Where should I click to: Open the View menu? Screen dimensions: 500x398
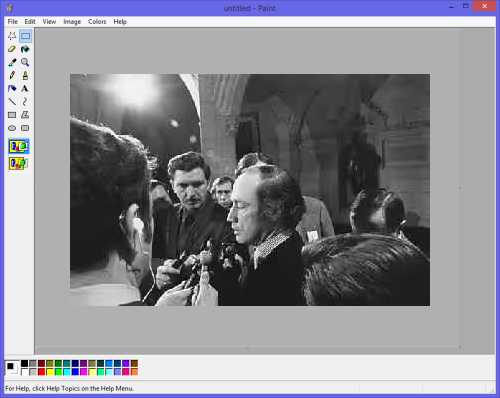tap(49, 22)
